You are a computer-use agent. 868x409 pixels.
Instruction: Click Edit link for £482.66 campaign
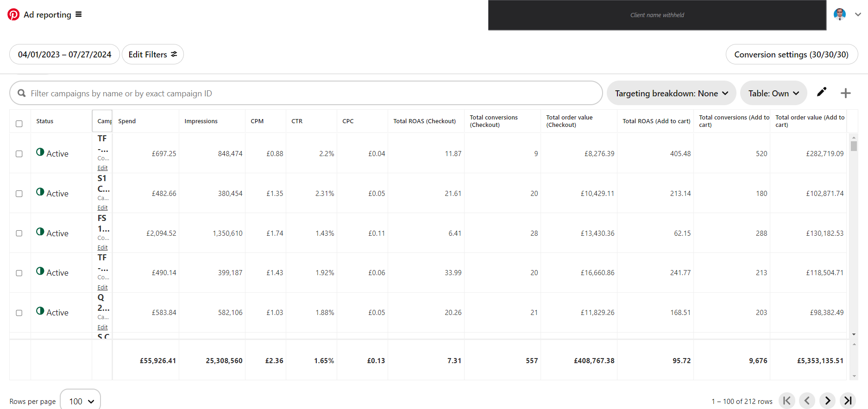tap(102, 208)
